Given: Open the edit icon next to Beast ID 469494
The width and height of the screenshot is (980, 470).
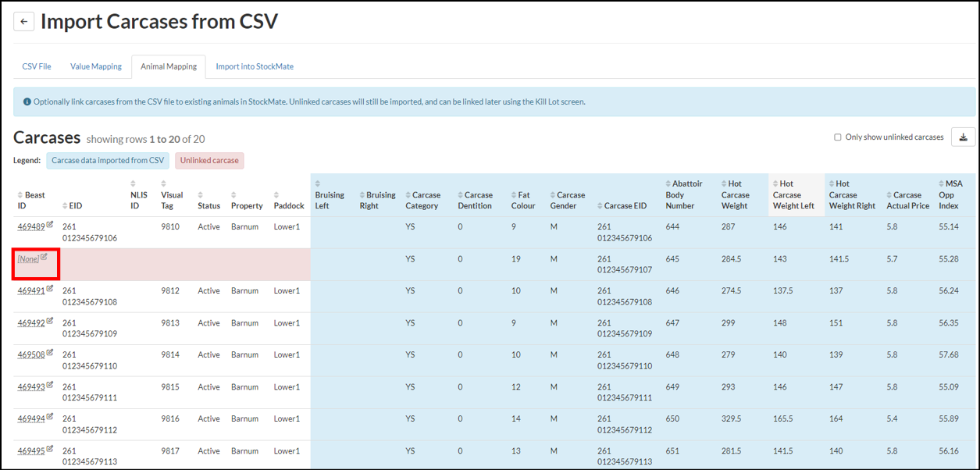Looking at the screenshot, I should pos(50,417).
